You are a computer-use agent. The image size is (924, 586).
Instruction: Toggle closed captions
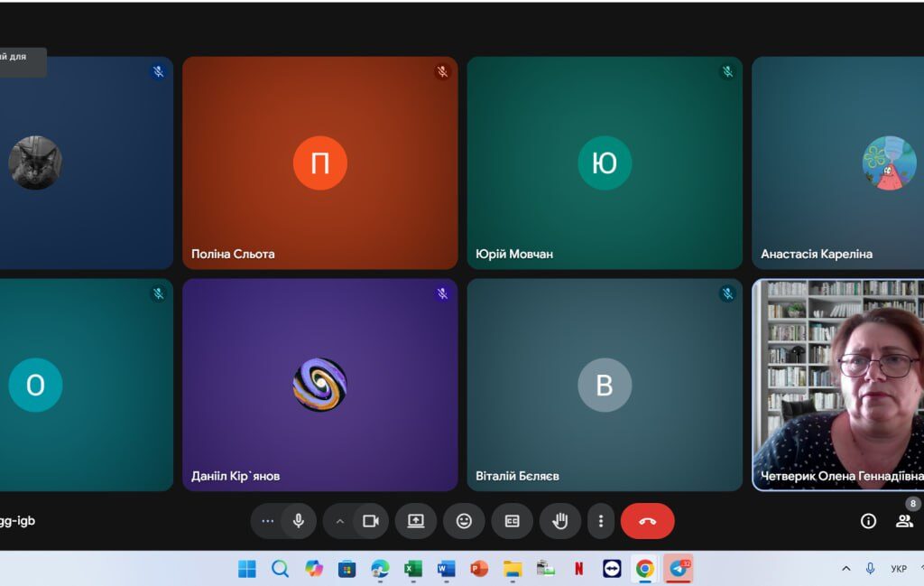tap(512, 521)
